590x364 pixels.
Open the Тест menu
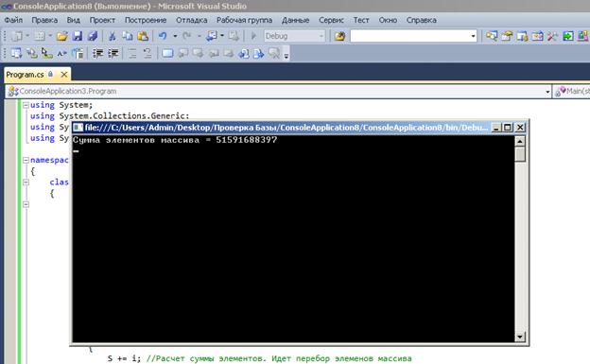coord(361,20)
